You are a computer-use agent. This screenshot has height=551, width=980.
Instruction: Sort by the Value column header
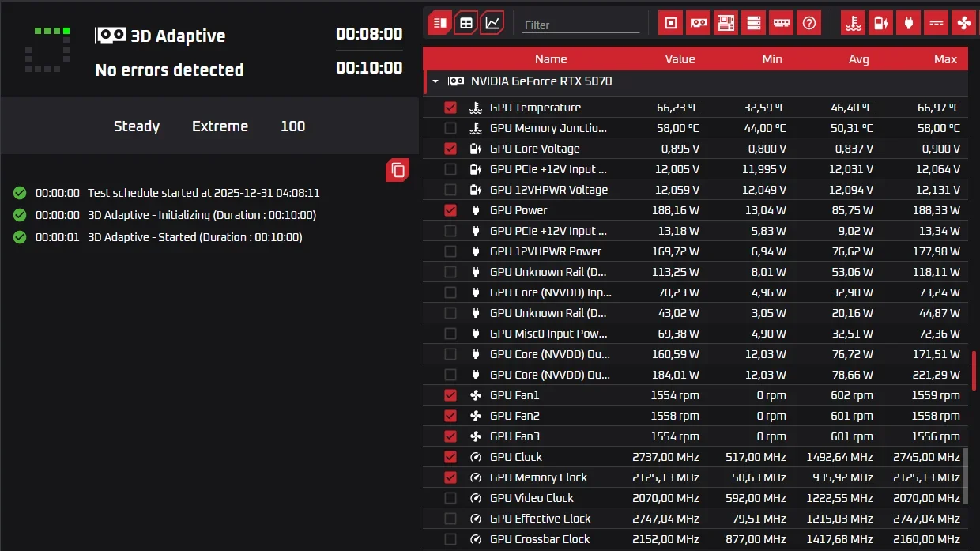[x=680, y=58]
